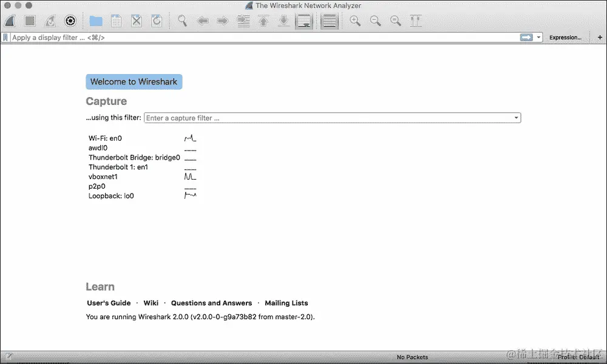The image size is (607, 364).
Task: Click Wi-Fi en0 traffic sparkline
Action: pyautogui.click(x=190, y=138)
